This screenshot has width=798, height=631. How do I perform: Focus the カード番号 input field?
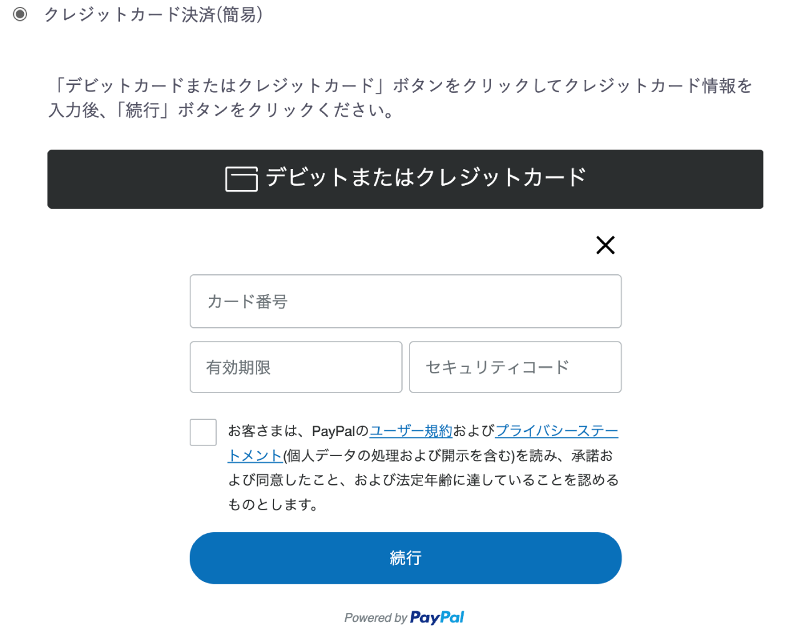click(x=406, y=301)
